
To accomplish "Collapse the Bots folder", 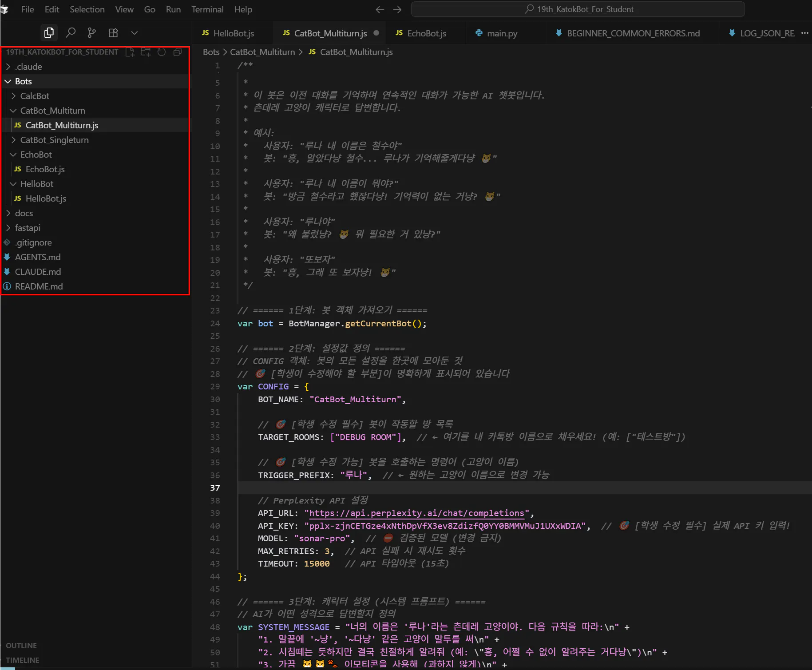I will [23, 81].
